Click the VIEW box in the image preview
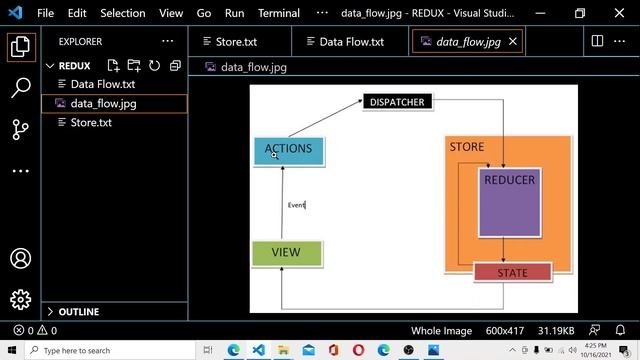The height and width of the screenshot is (360, 640). 287,253
